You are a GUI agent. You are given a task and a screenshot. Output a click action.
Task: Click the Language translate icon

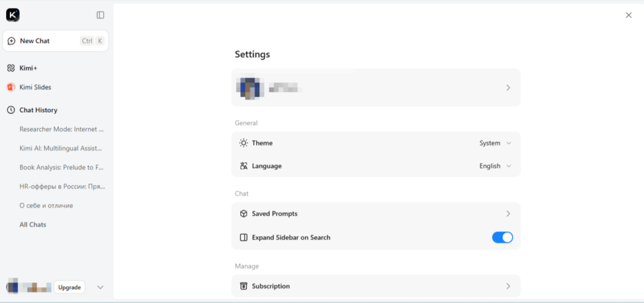pyautogui.click(x=243, y=166)
